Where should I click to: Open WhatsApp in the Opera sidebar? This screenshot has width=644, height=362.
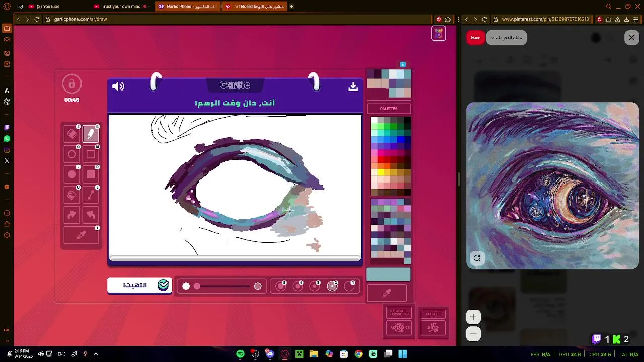7,139
